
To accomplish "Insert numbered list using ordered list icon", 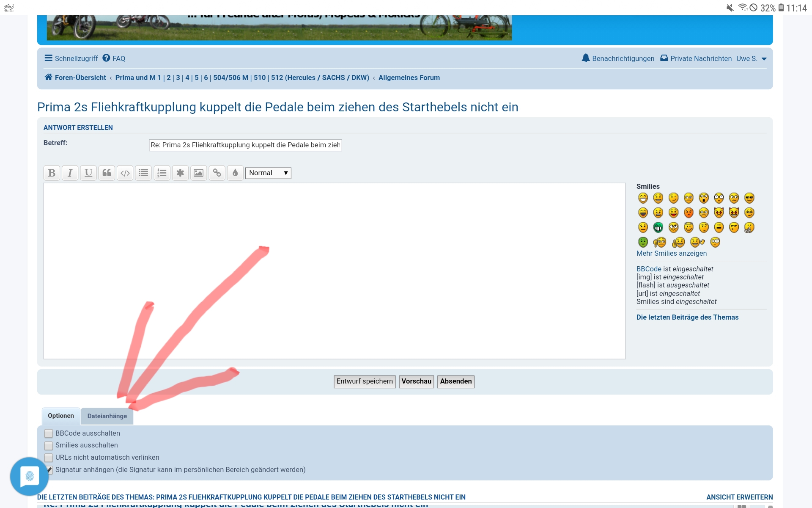I will pyautogui.click(x=162, y=173).
